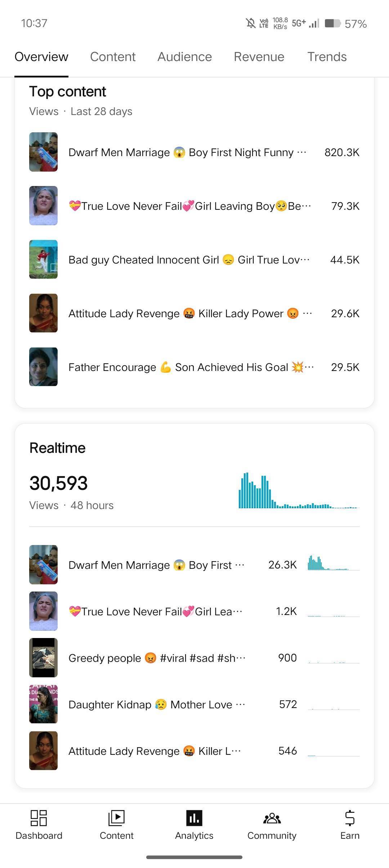
Task: Open Greedy people realtime video thumbnail
Action: [43, 657]
